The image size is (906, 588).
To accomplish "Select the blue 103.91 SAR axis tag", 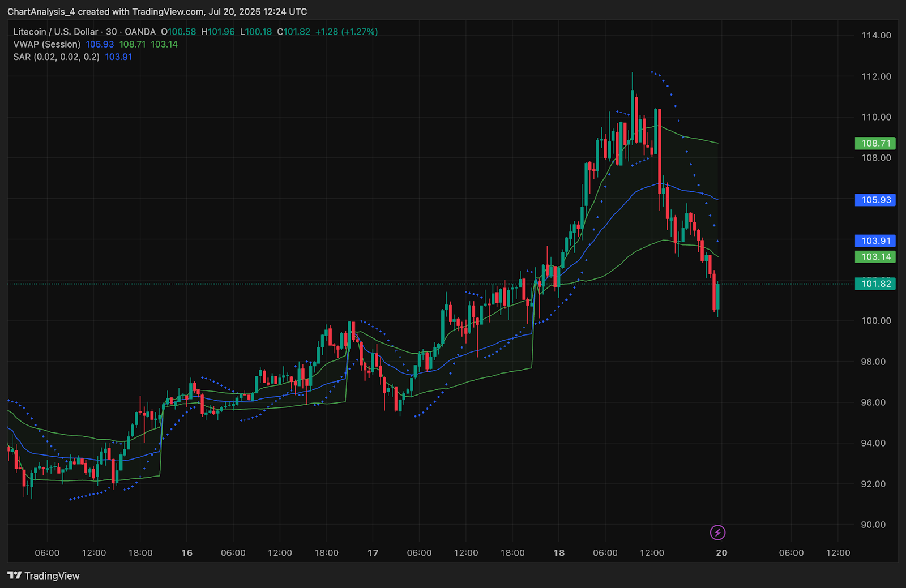I will point(875,241).
